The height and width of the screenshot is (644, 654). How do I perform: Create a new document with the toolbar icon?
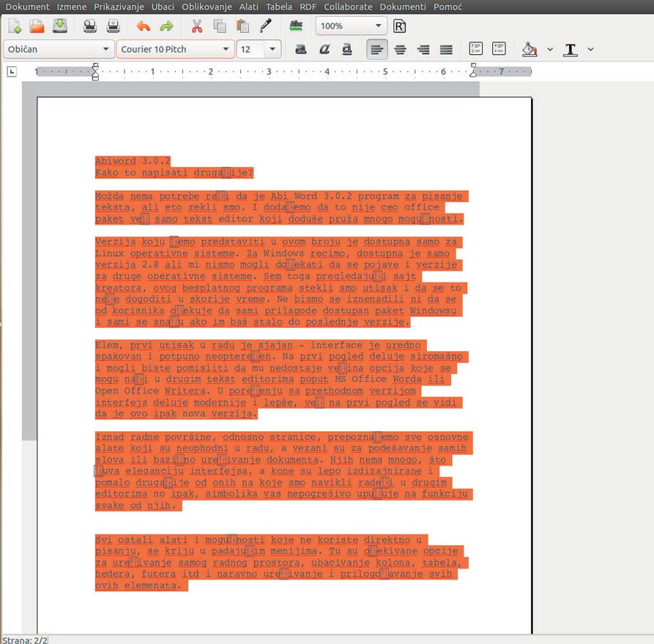coord(15,26)
